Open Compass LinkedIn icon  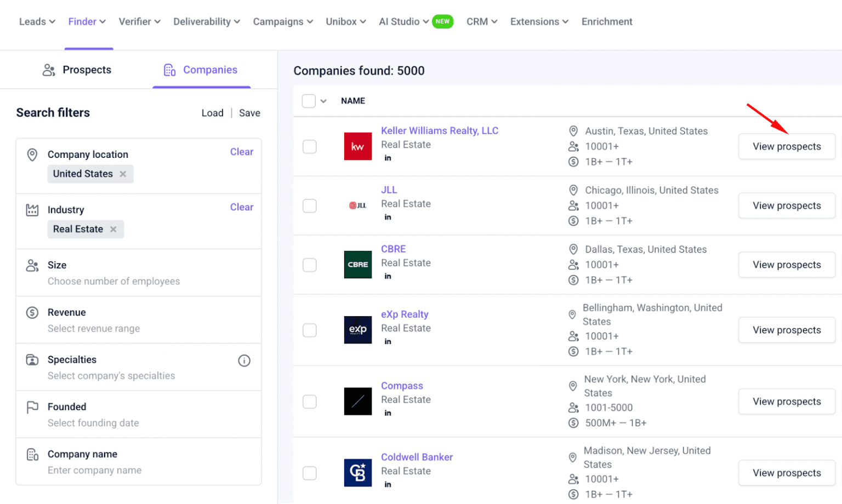tap(388, 414)
